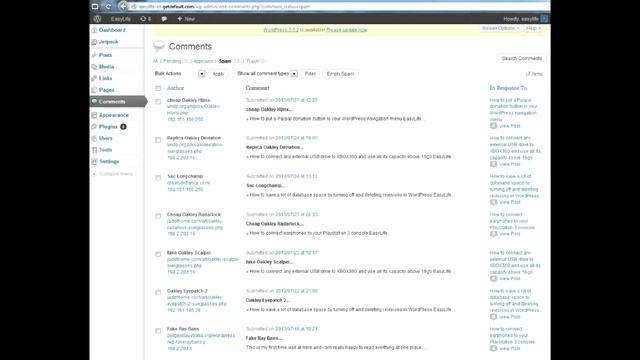Viewport: 640px width, 360px height.
Task: Click the Search Comments button
Action: 522,58
